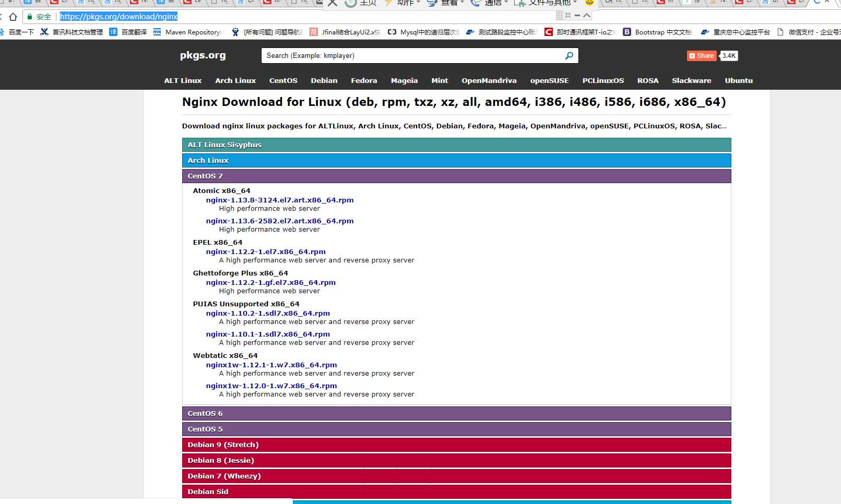Expand the Debian 8 (Jessie) section
The width and height of the screenshot is (841, 504).
tap(456, 461)
